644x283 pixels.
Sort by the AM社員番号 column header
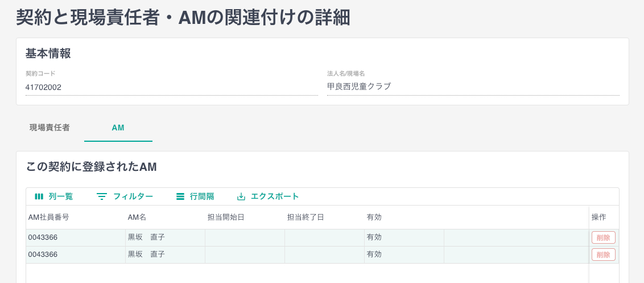pos(49,217)
